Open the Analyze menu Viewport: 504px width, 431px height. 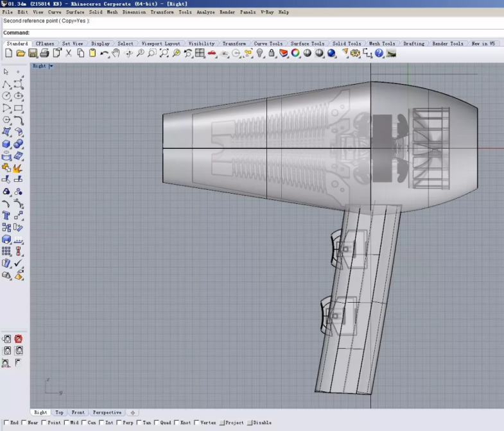pyautogui.click(x=205, y=12)
